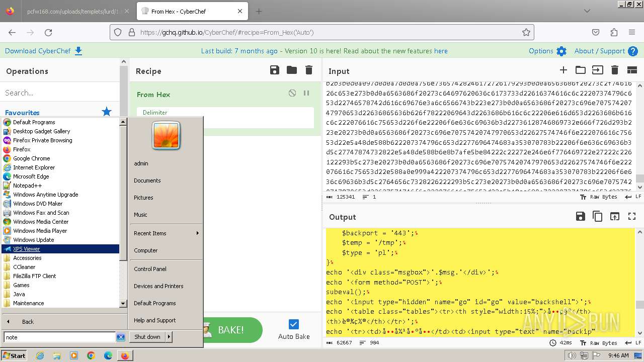
Task: Open Firefox application menu hamburger icon
Action: (632, 32)
